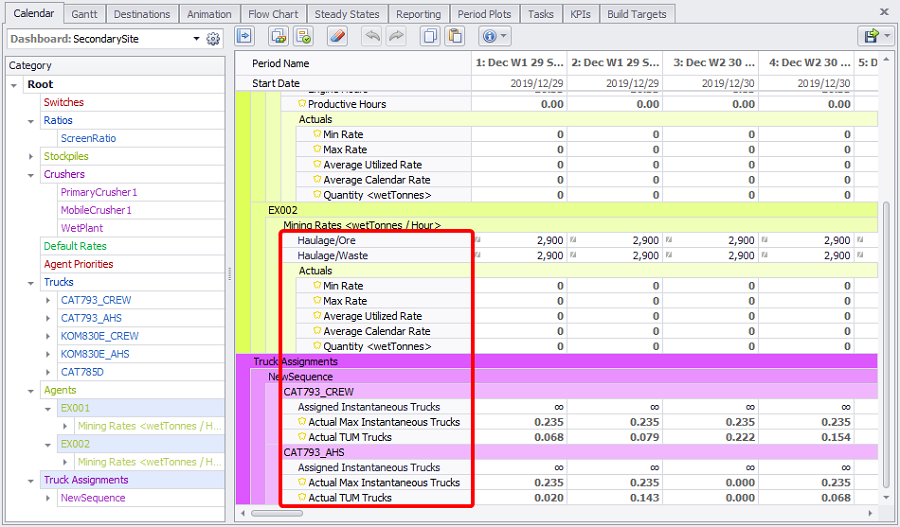Open the Dashboard SecondarySite dropdown
Screen dimensions: 900x527
(x=196, y=39)
